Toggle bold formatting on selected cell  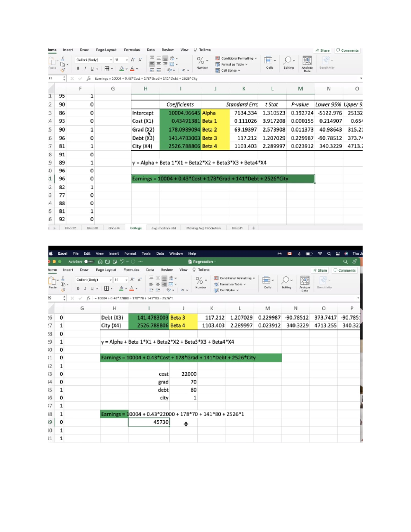point(79,68)
